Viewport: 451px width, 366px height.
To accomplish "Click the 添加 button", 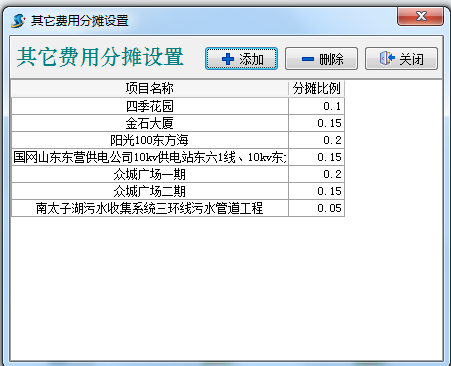I will [x=241, y=59].
